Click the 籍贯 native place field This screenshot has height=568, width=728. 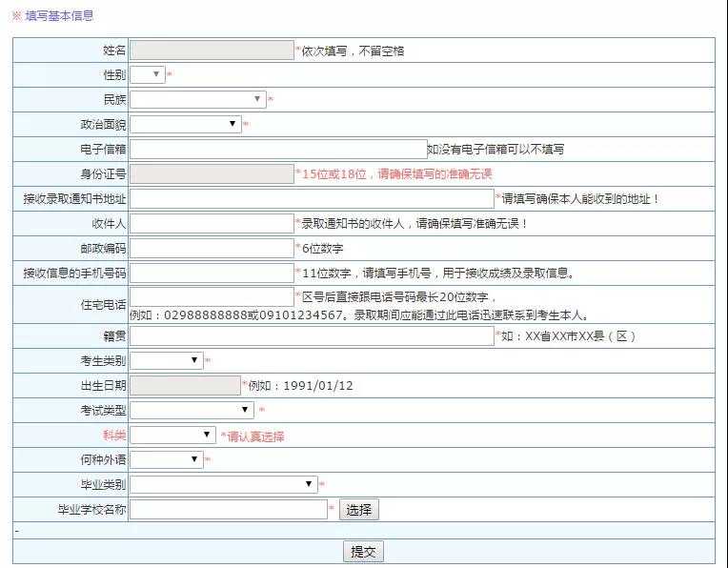[x=312, y=335]
